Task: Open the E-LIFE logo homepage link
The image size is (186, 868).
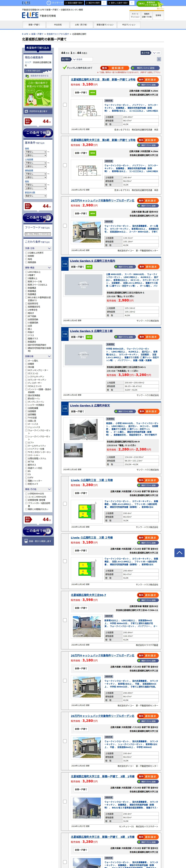Action: pyautogui.click(x=30, y=15)
